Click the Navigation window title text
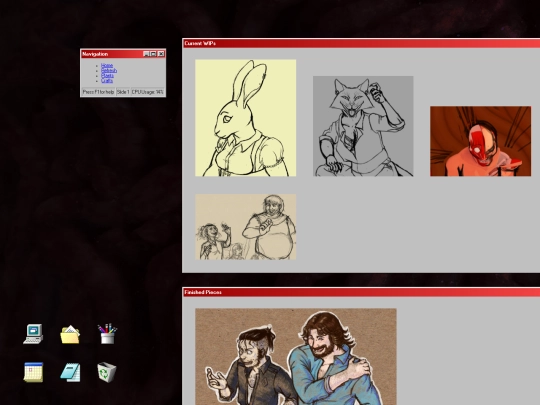This screenshot has height=405, width=540. coord(95,54)
